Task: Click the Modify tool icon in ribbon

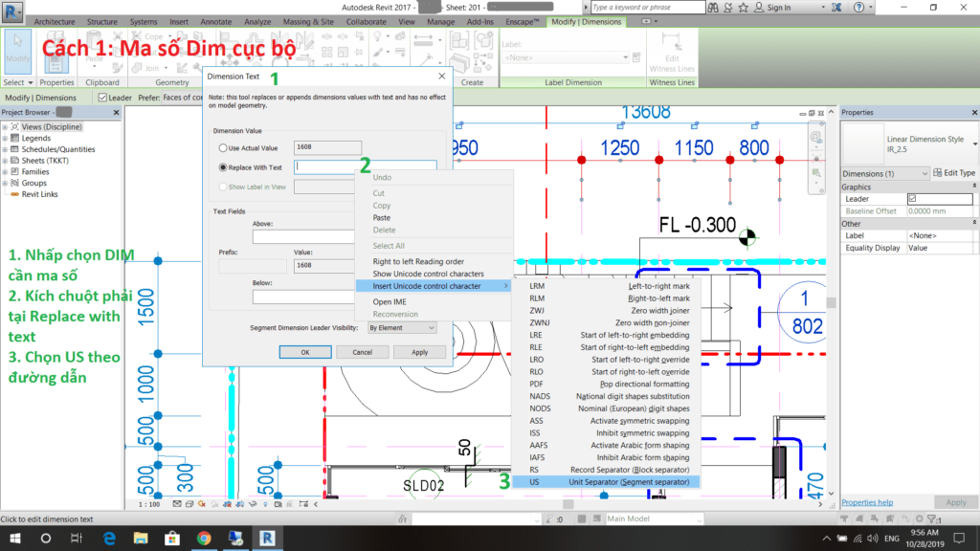Action: point(17,53)
